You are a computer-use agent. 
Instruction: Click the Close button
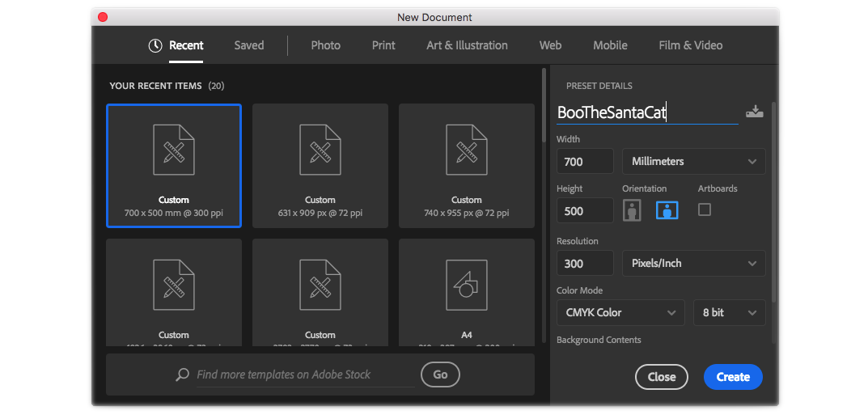click(x=661, y=377)
